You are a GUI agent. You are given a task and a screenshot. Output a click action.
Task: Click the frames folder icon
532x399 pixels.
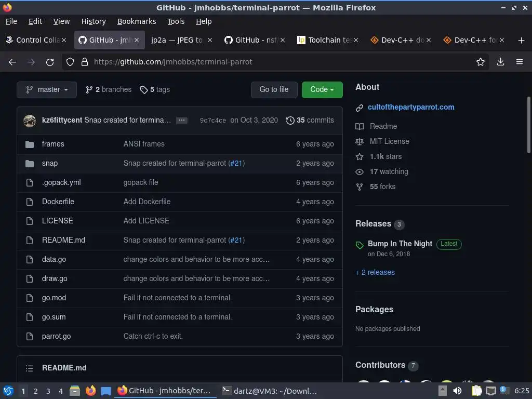30,144
